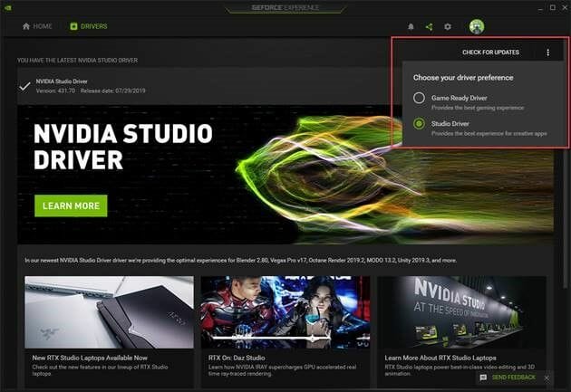Screen dimensions: 571x392
Task: Select the Game Ready Driver radio button
Action: (419, 98)
